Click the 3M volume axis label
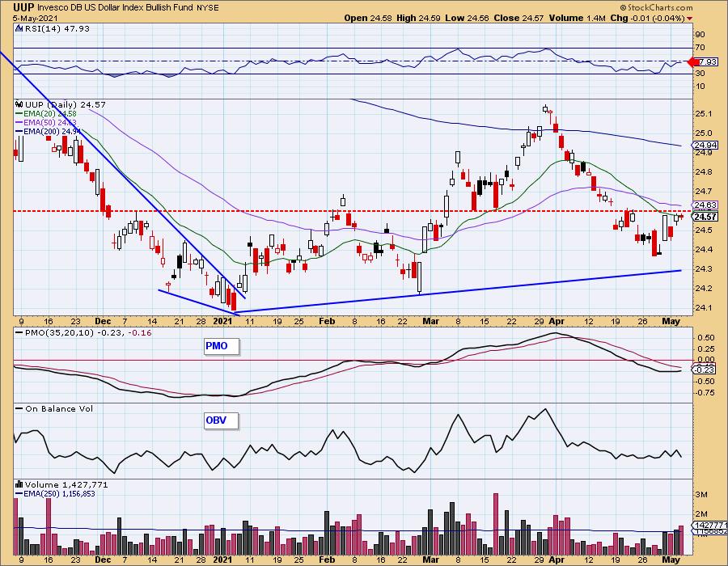Image resolution: width=728 pixels, height=566 pixels. [x=701, y=495]
